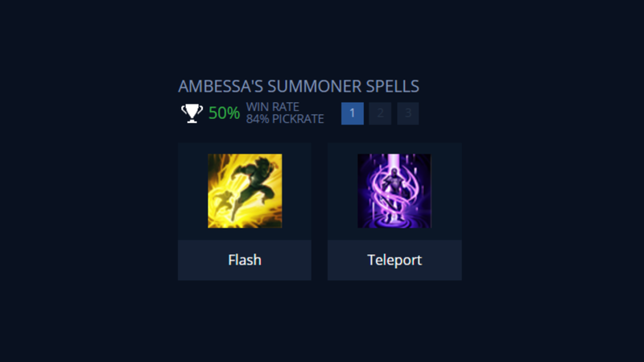Click the WIN RATE text label
The height and width of the screenshot is (362, 644).
pyautogui.click(x=273, y=107)
